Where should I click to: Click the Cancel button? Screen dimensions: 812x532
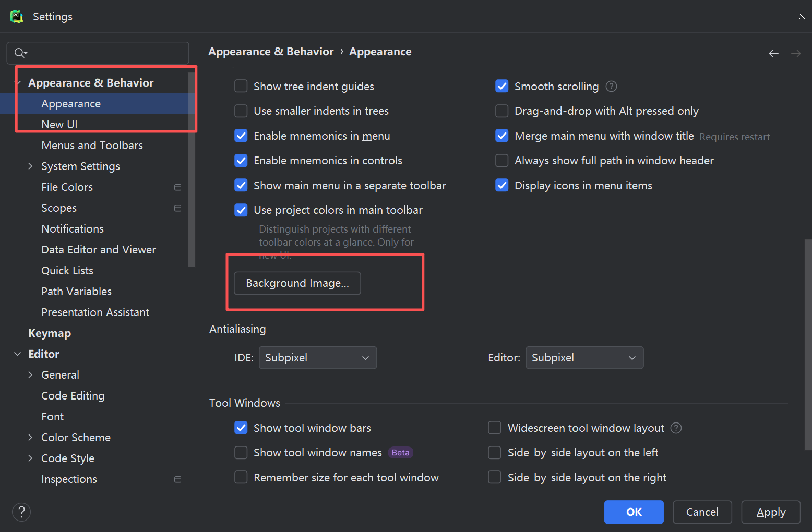pyautogui.click(x=702, y=512)
